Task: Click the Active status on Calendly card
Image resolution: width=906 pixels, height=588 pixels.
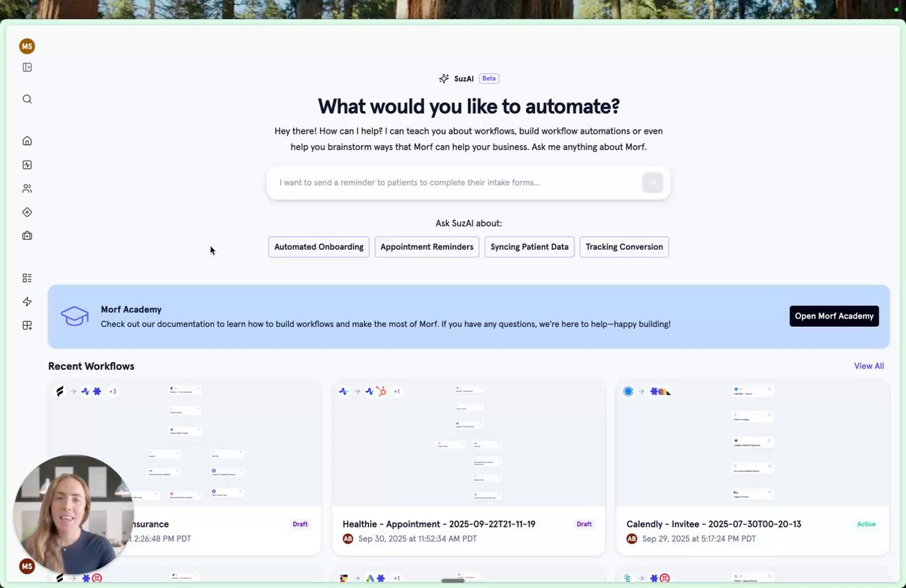Action: [866, 524]
